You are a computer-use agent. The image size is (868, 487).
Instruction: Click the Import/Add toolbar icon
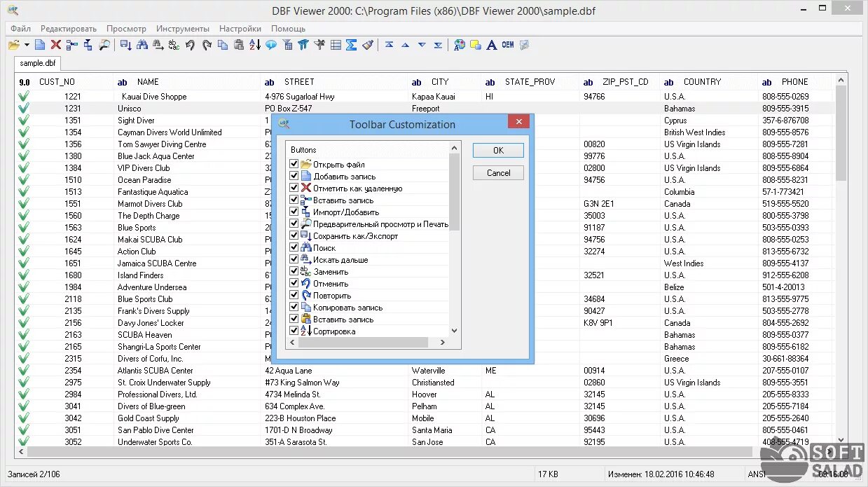click(88, 45)
